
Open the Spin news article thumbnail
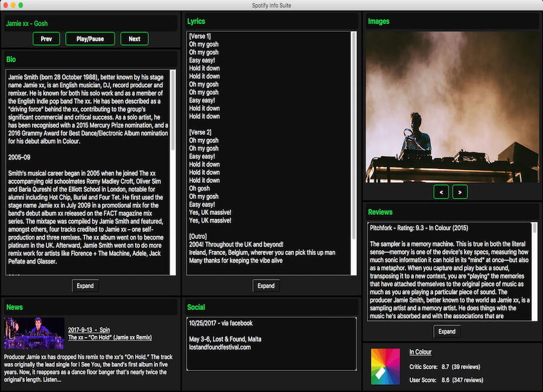34,334
